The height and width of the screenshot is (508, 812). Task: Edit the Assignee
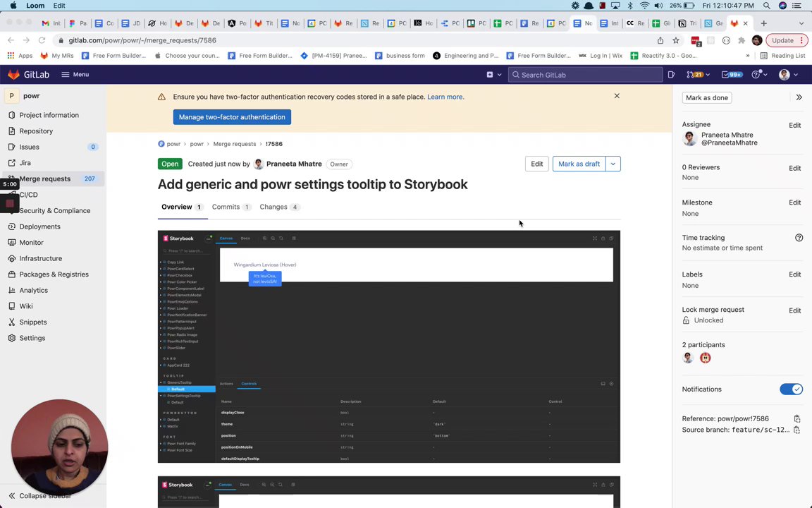794,126
